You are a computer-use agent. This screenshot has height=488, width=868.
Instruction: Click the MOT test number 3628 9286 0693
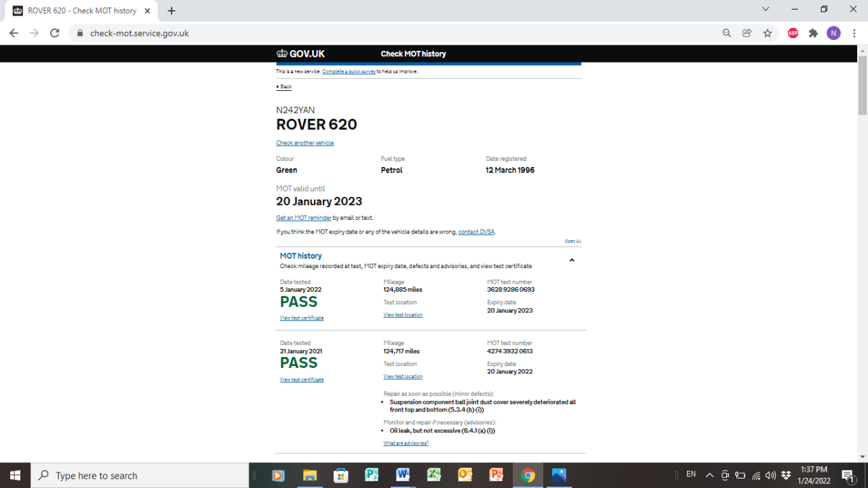(511, 290)
